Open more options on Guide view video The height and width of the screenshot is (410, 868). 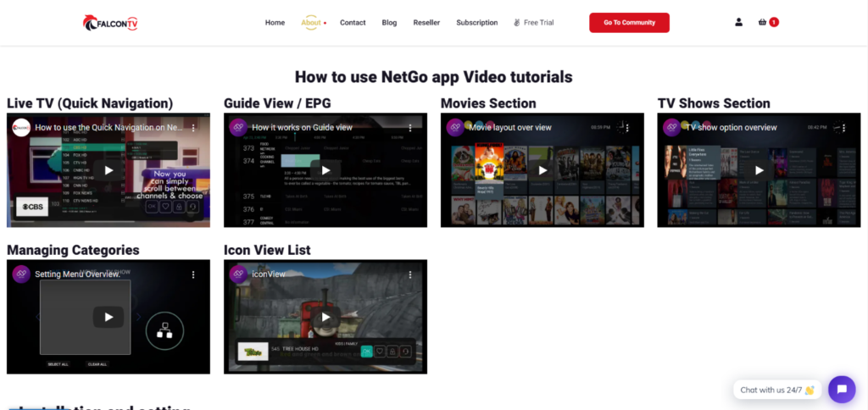[410, 128]
